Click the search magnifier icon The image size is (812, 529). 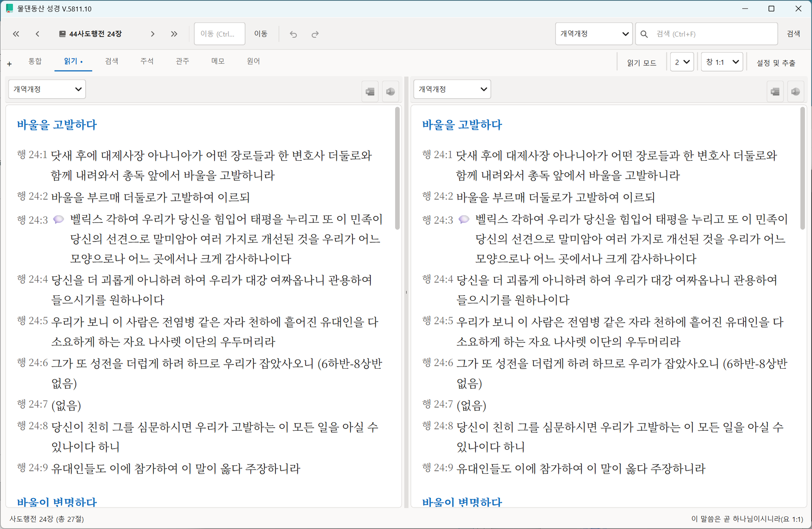pyautogui.click(x=644, y=34)
